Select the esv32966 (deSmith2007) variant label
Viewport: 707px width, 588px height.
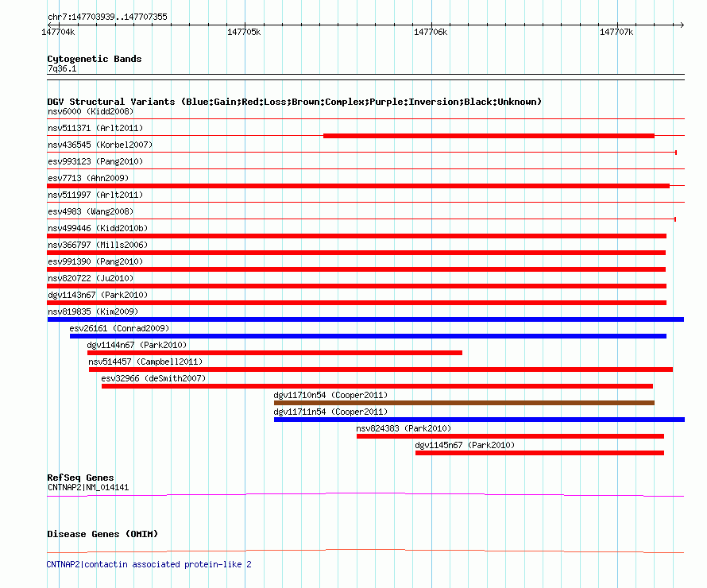(x=153, y=378)
